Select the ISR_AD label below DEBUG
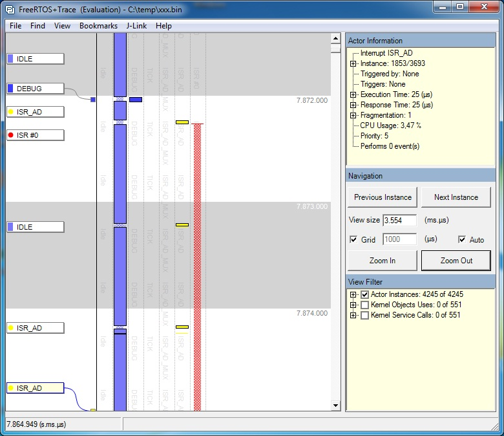The height and width of the screenshot is (436, 504). point(36,112)
